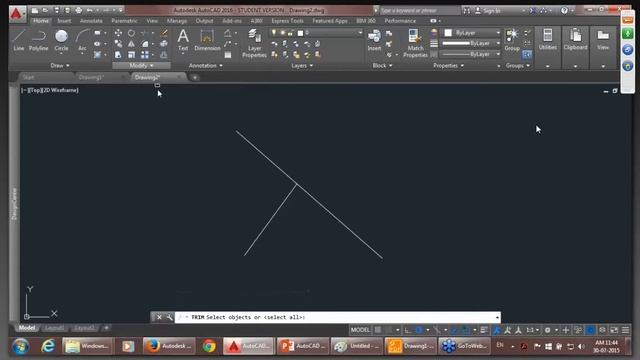Switch to Drawing1 file tab
The width and height of the screenshot is (640, 360).
click(x=91, y=77)
